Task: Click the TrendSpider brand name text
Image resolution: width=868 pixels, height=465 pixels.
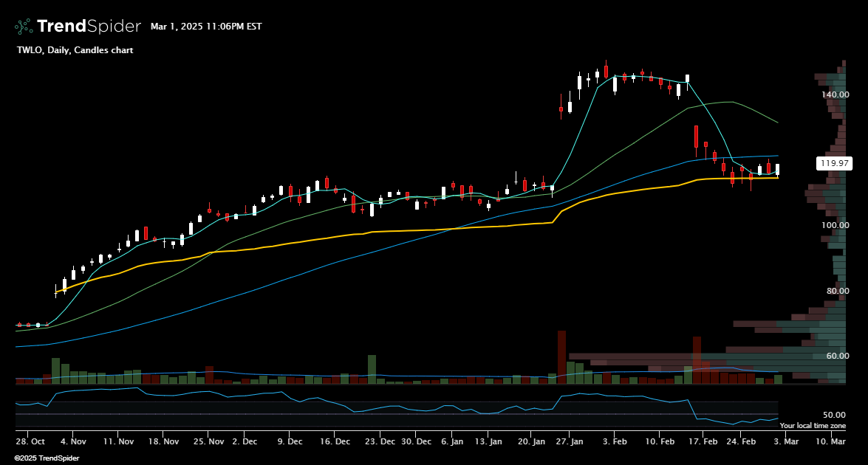Action: (x=89, y=26)
